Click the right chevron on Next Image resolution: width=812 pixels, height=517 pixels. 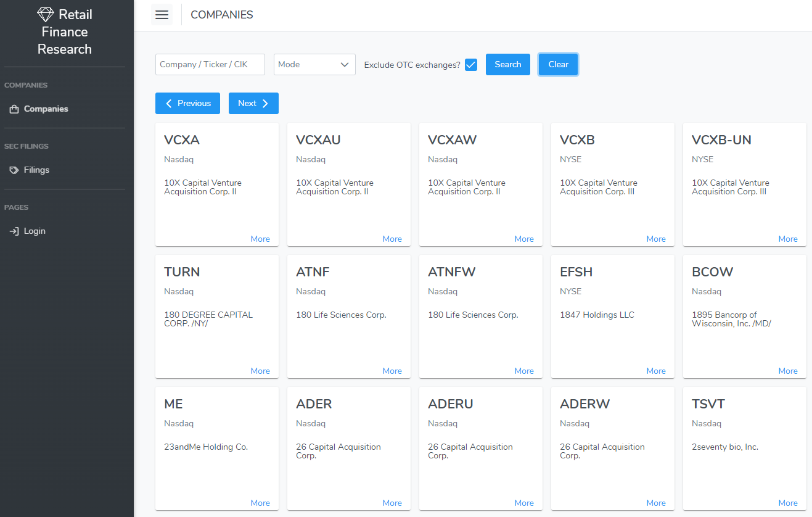[265, 104]
